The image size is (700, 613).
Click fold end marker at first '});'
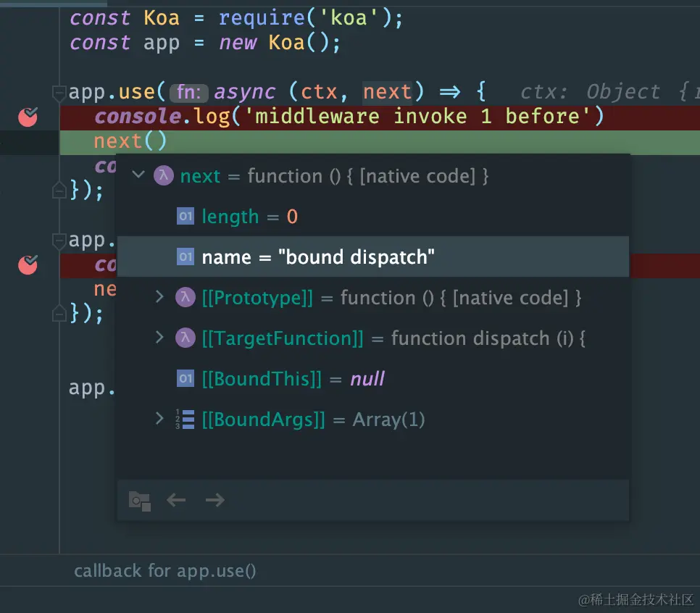59,190
